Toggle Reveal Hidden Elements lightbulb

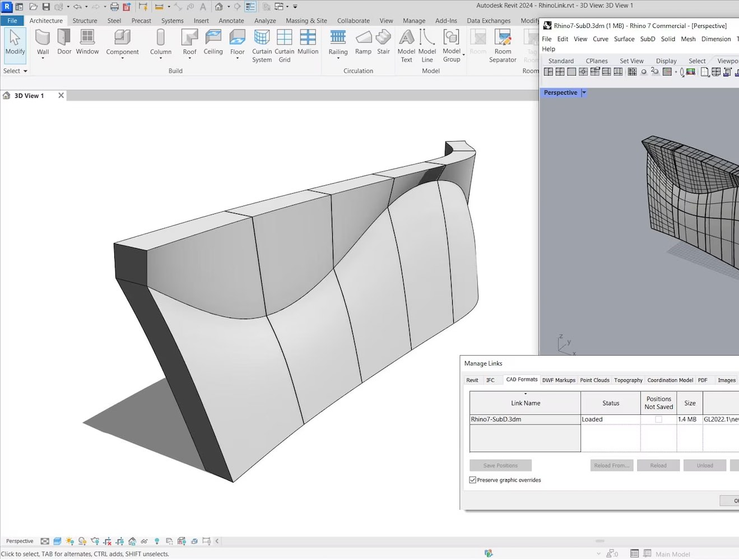157,541
